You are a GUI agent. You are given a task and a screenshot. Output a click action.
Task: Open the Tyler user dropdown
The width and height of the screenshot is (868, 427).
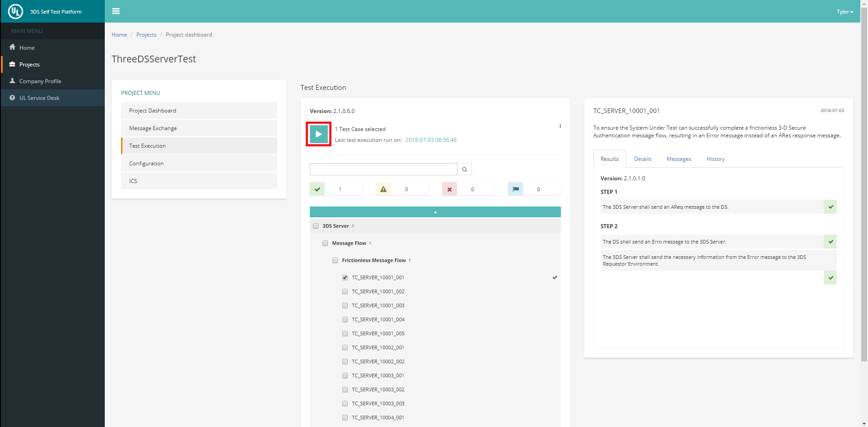pyautogui.click(x=845, y=12)
